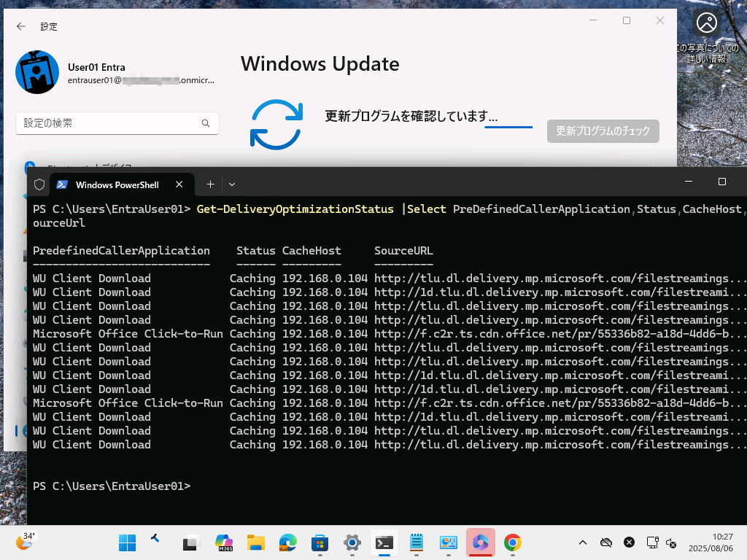Viewport: 747px width, 560px height.
Task: Select the Windows PowerShell tab
Action: pyautogui.click(x=117, y=184)
